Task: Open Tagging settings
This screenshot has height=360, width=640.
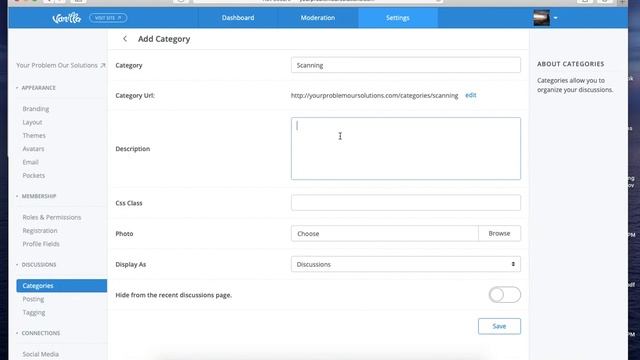Action: click(34, 313)
